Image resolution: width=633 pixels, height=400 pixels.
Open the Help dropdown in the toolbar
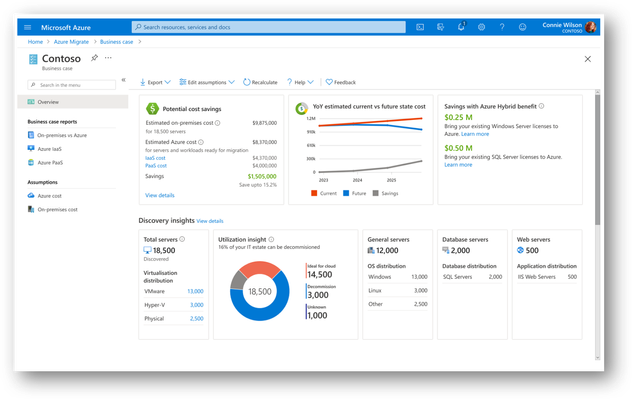[x=300, y=82]
